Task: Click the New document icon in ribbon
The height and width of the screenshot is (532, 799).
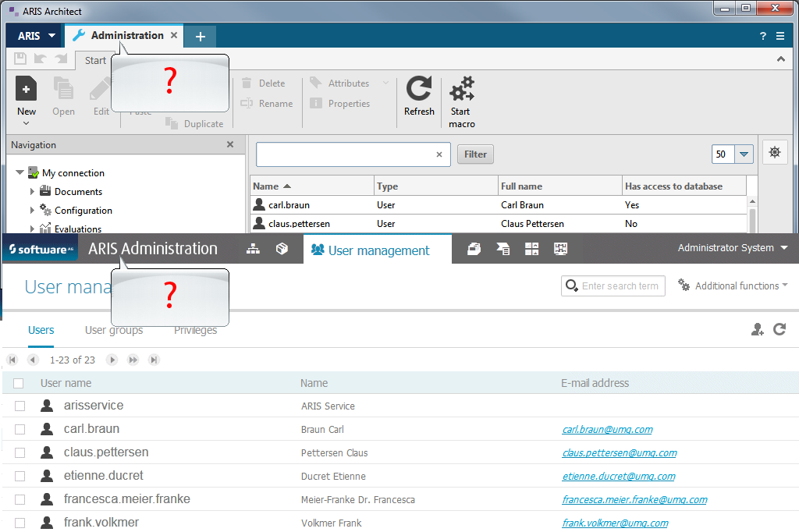Action: click(x=26, y=88)
